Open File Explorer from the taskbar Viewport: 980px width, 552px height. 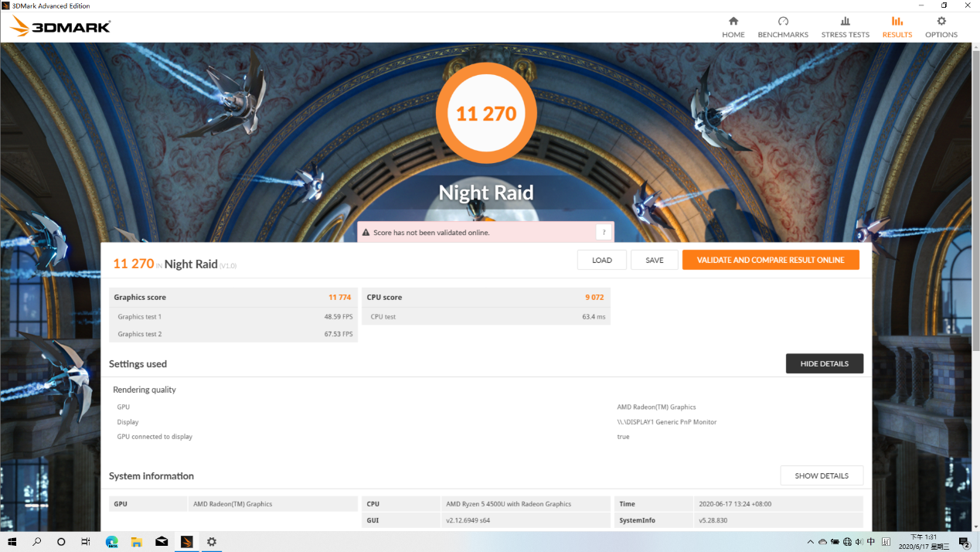136,542
